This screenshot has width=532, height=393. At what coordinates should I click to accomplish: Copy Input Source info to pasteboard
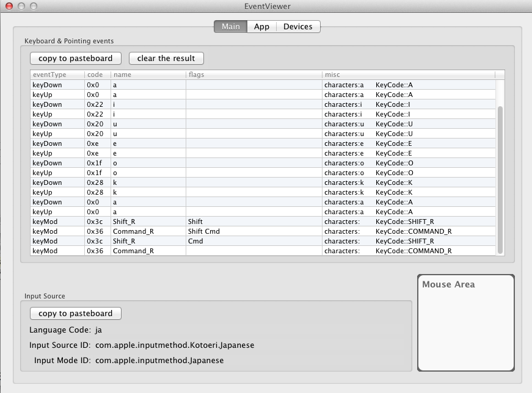point(76,314)
